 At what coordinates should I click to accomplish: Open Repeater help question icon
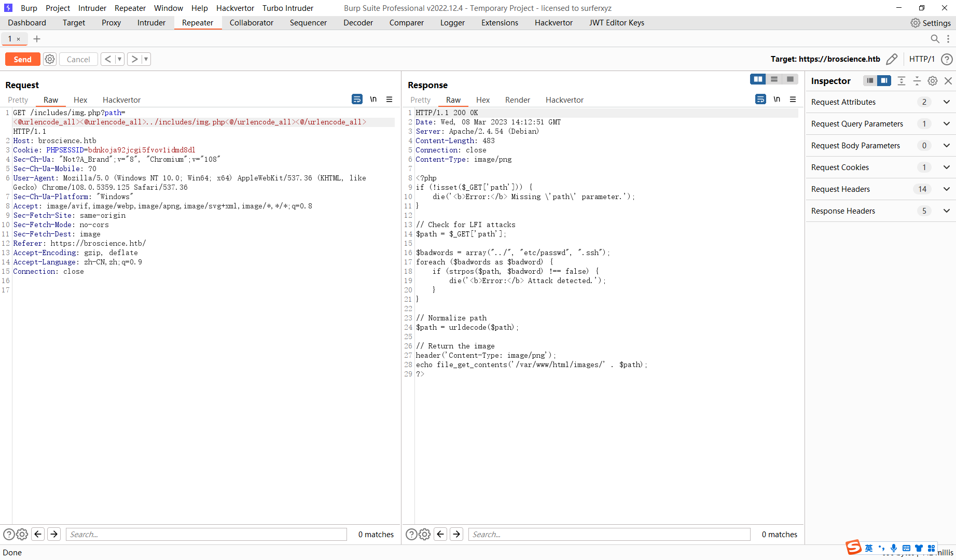pyautogui.click(x=947, y=59)
